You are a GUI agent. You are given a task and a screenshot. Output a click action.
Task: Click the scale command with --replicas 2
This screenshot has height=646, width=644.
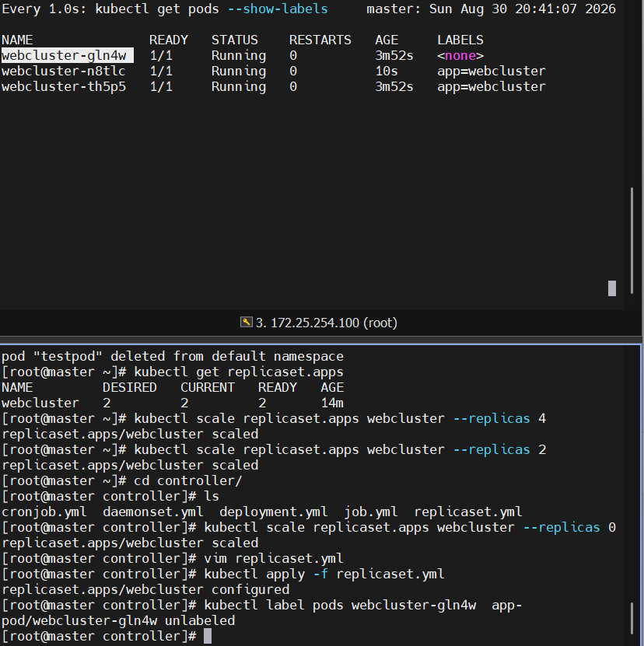click(x=340, y=449)
